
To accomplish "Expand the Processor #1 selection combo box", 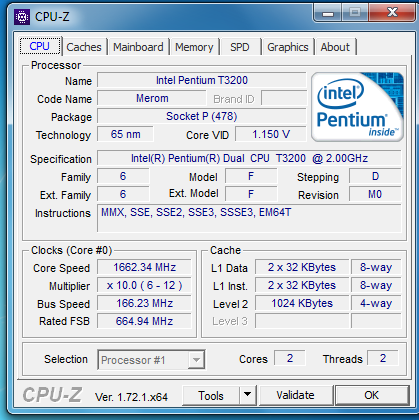I will (151, 360).
